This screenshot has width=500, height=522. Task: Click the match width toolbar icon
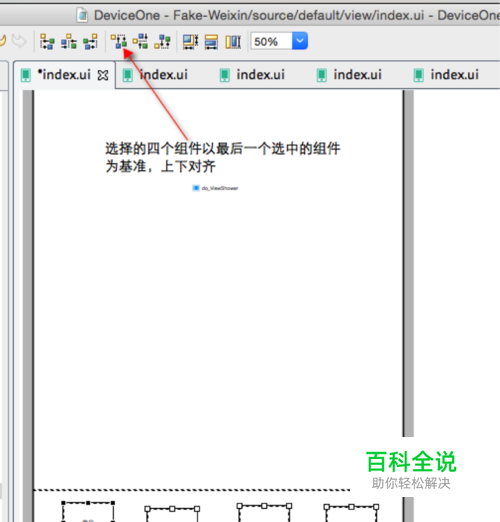211,42
